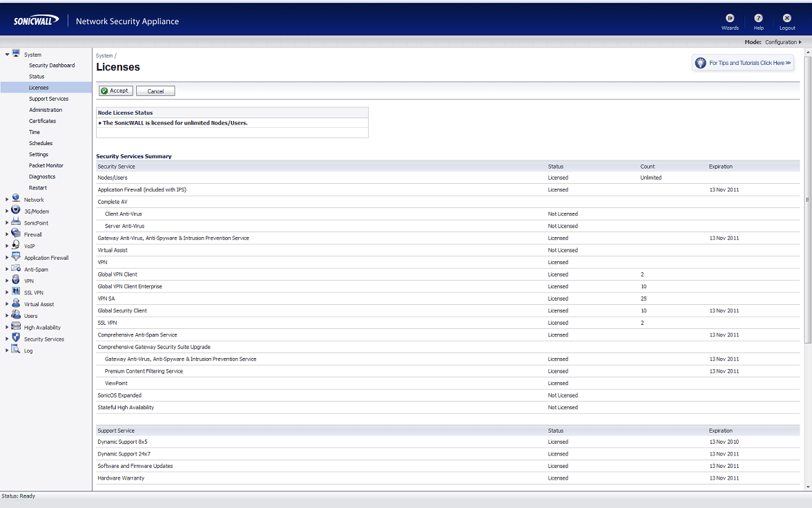The image size is (812, 508).
Task: Expand the Firewall tree node
Action: tap(7, 234)
